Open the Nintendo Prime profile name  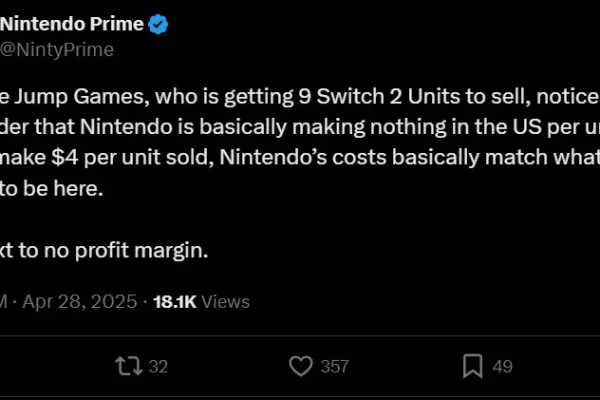click(72, 24)
